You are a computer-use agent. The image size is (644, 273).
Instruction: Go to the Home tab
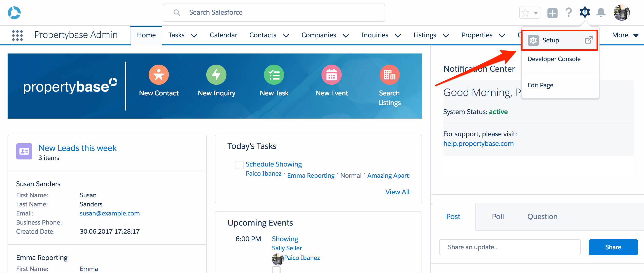pyautogui.click(x=146, y=35)
